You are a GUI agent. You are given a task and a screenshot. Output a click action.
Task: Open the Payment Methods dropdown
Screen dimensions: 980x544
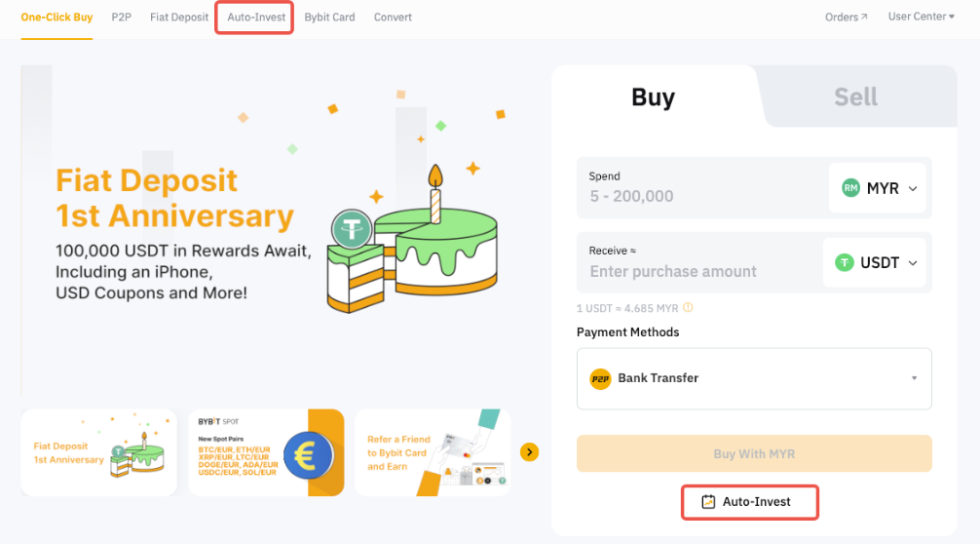[914, 378]
